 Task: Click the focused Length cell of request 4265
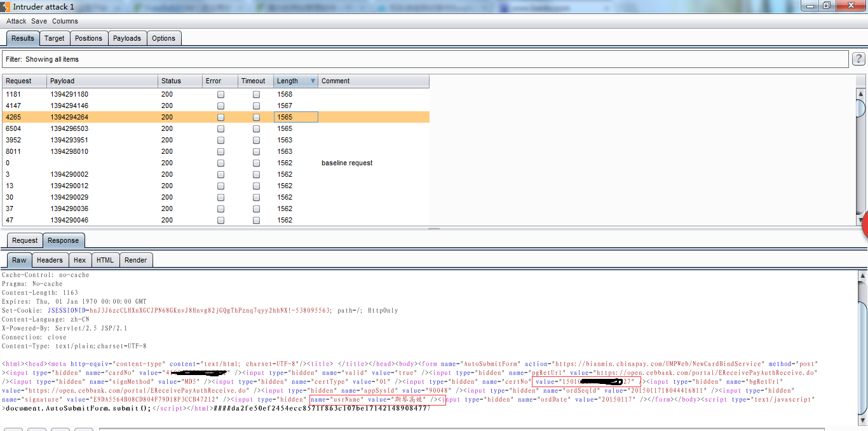click(x=296, y=117)
